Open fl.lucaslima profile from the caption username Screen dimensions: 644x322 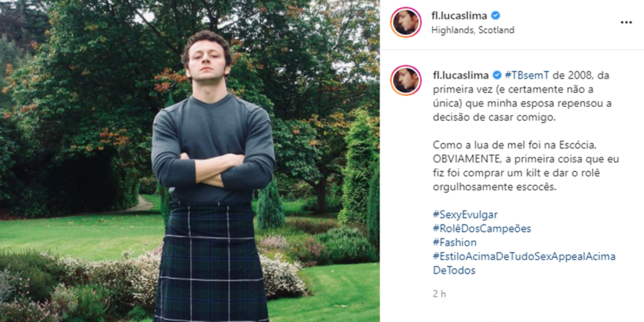460,75
